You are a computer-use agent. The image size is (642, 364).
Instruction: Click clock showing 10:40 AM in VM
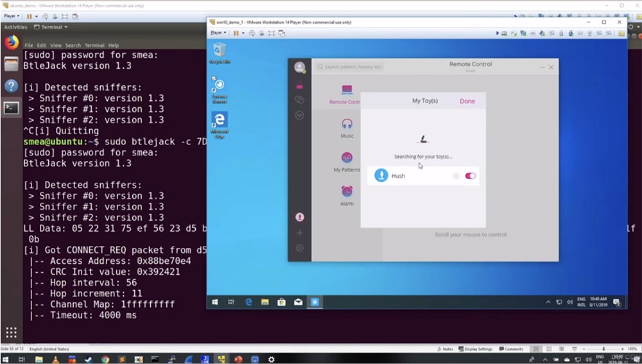point(598,302)
